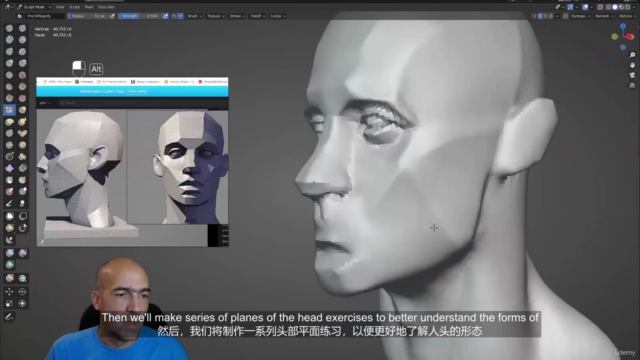The image size is (640, 360).
Task: Open the Sculpt Mode dropdown
Action: [34, 7]
